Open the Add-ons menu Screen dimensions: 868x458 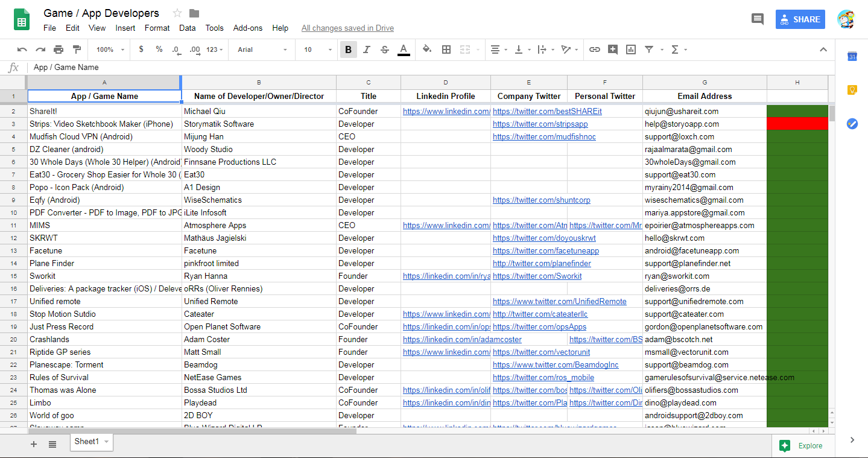[x=248, y=28]
